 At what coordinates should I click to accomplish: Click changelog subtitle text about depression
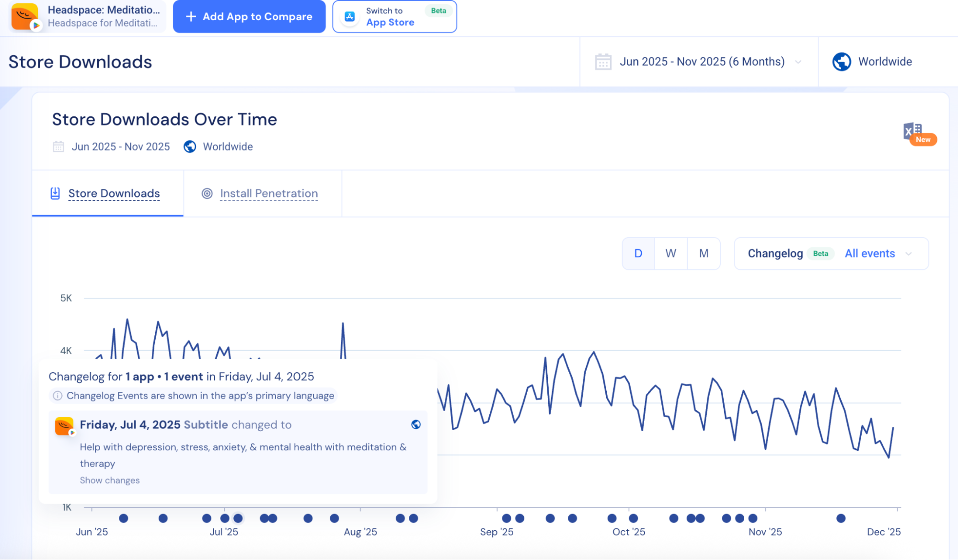pyautogui.click(x=243, y=455)
